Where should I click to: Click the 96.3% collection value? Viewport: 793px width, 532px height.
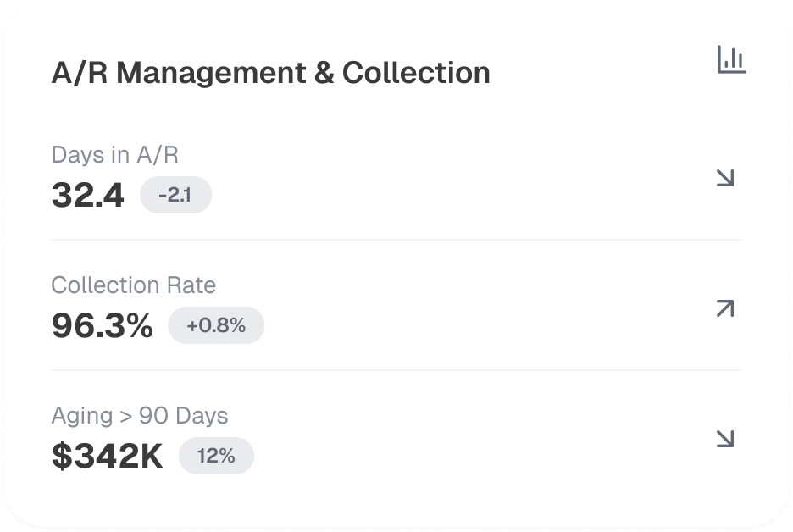click(x=103, y=326)
